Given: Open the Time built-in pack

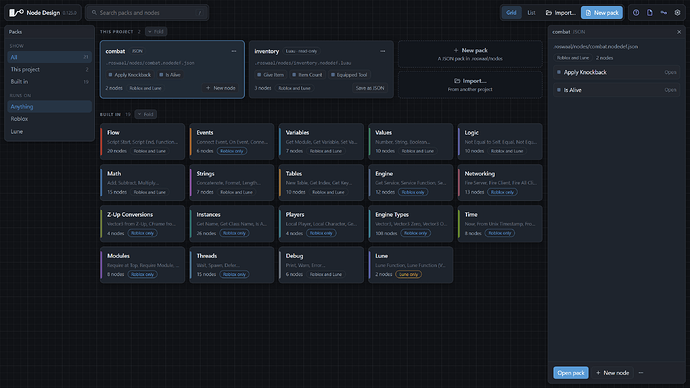Looking at the screenshot, I should click(500, 223).
